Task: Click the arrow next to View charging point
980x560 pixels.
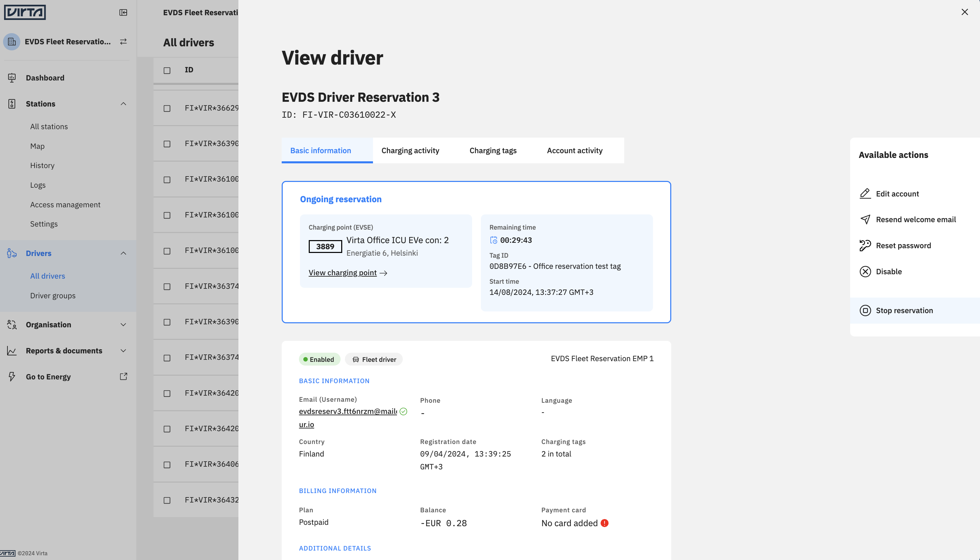Action: (x=383, y=273)
